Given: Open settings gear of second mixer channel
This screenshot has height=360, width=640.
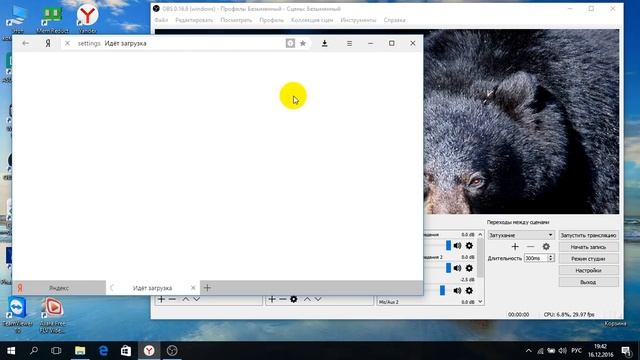Looking at the screenshot, I should tap(469, 268).
